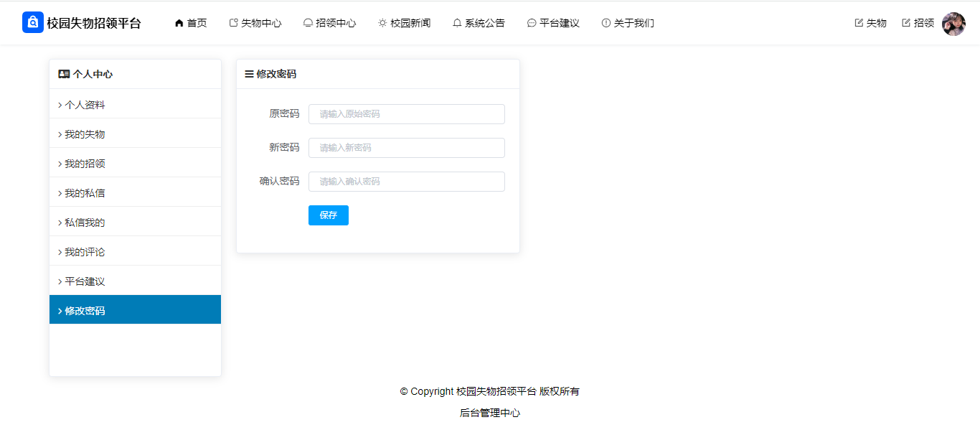Open 失物中心 from the top navigation
The image size is (980, 435).
(x=255, y=23)
